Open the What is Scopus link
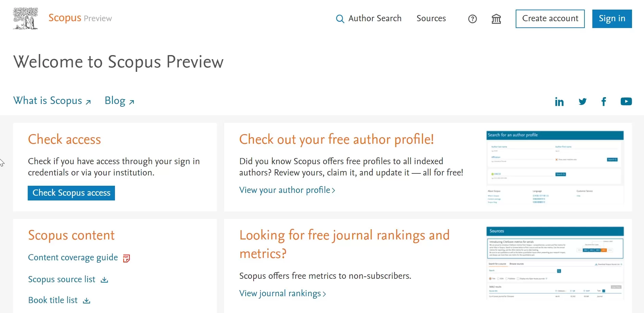The width and height of the screenshot is (644, 313). click(x=52, y=101)
